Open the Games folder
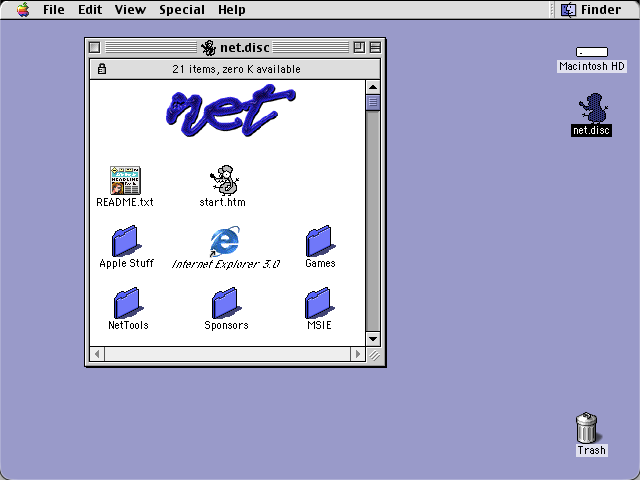 click(320, 241)
